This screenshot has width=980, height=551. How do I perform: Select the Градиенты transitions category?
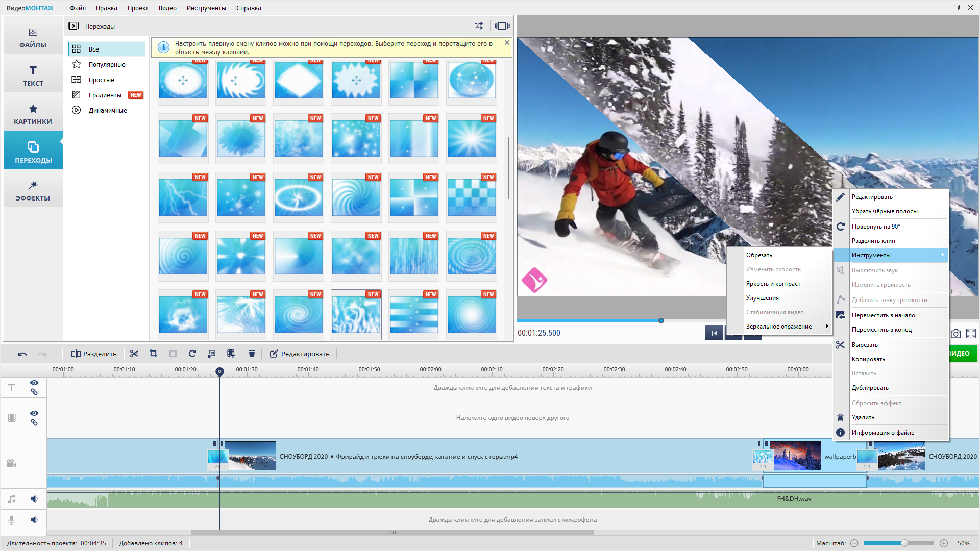[107, 95]
